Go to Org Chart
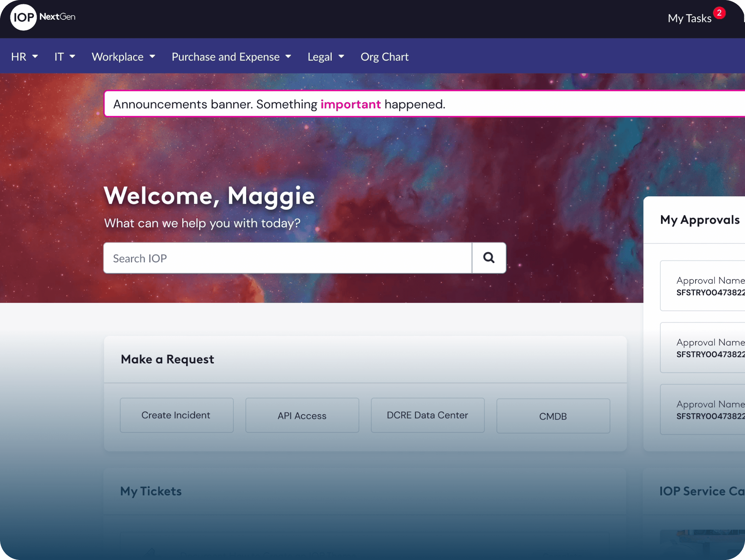 (x=384, y=56)
